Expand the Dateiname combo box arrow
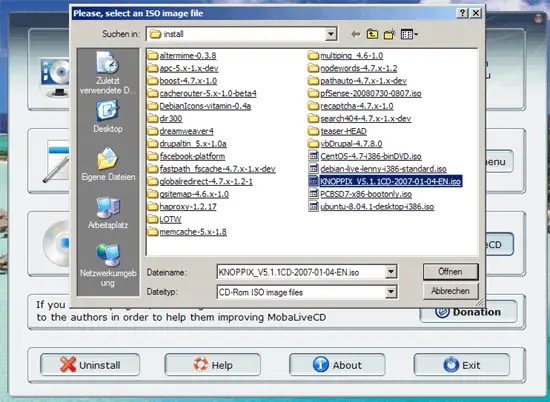 [x=391, y=272]
